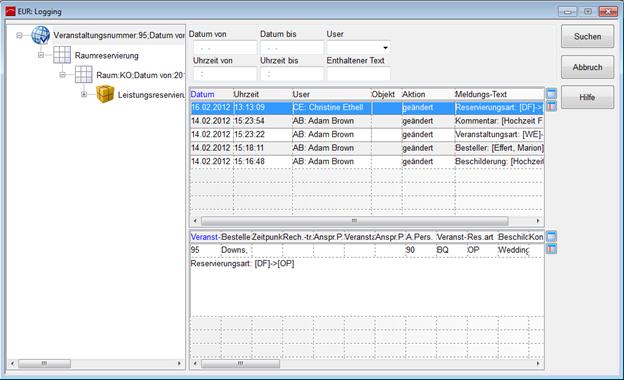Viewport: 624px width, 380px height.
Task: Select the log entry at 15:18:11
Action: [x=367, y=148]
